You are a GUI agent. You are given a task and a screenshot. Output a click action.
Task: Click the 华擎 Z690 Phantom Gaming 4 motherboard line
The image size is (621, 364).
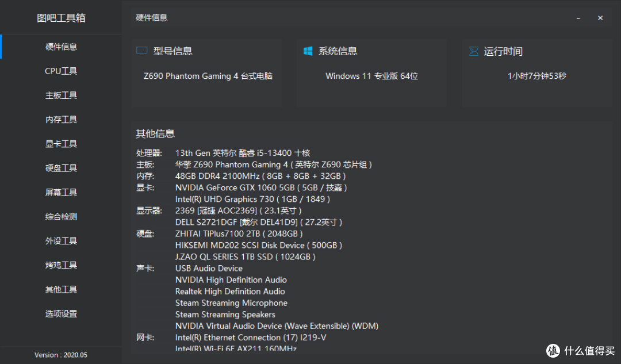click(x=273, y=164)
